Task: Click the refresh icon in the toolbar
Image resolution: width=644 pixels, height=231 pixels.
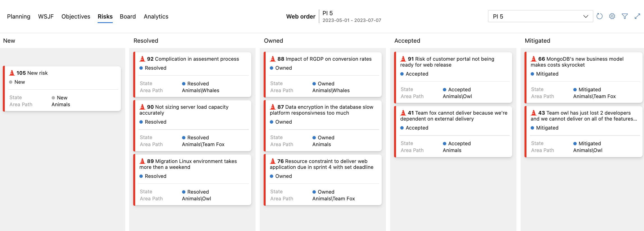Action: click(599, 16)
